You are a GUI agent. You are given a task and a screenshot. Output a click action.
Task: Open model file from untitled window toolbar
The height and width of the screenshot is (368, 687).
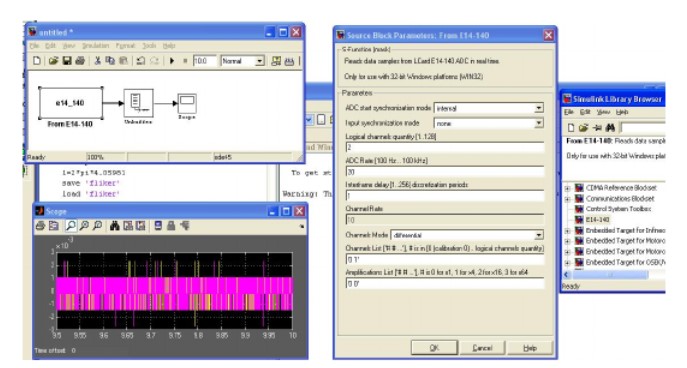tap(53, 61)
